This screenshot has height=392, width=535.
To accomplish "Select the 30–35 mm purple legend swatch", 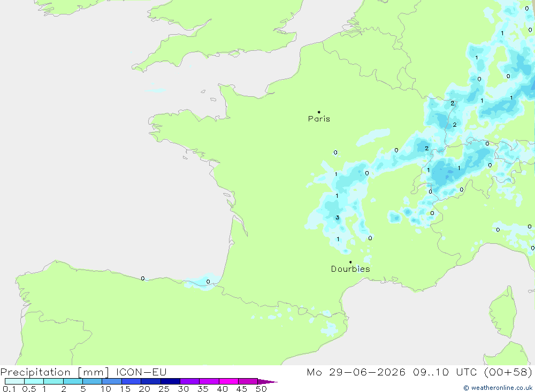I will pos(189,381).
